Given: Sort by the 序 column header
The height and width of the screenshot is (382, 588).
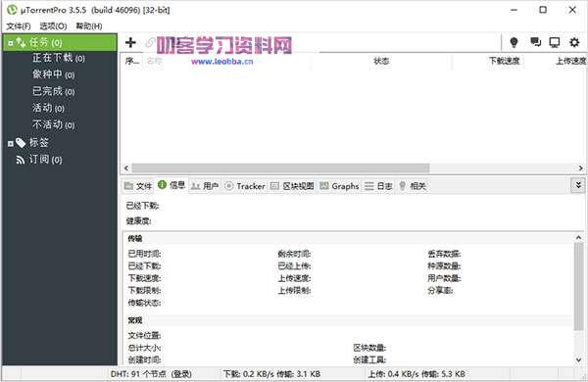Looking at the screenshot, I should click(x=132, y=61).
